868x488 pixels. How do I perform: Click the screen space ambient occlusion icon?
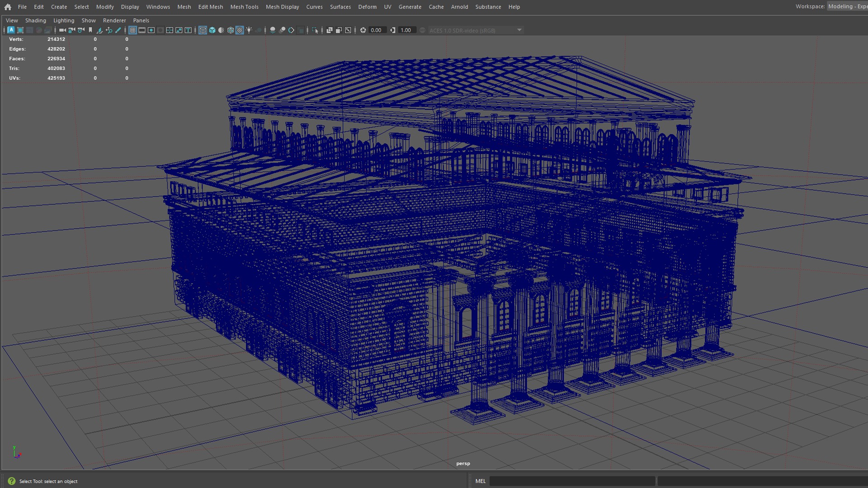coord(273,30)
